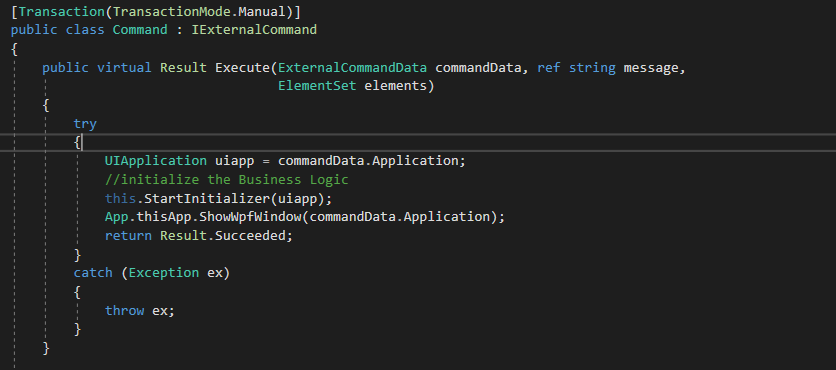Screen dimensions: 836x370
Task: Click the ElementSet parameter type
Action: tap(317, 85)
